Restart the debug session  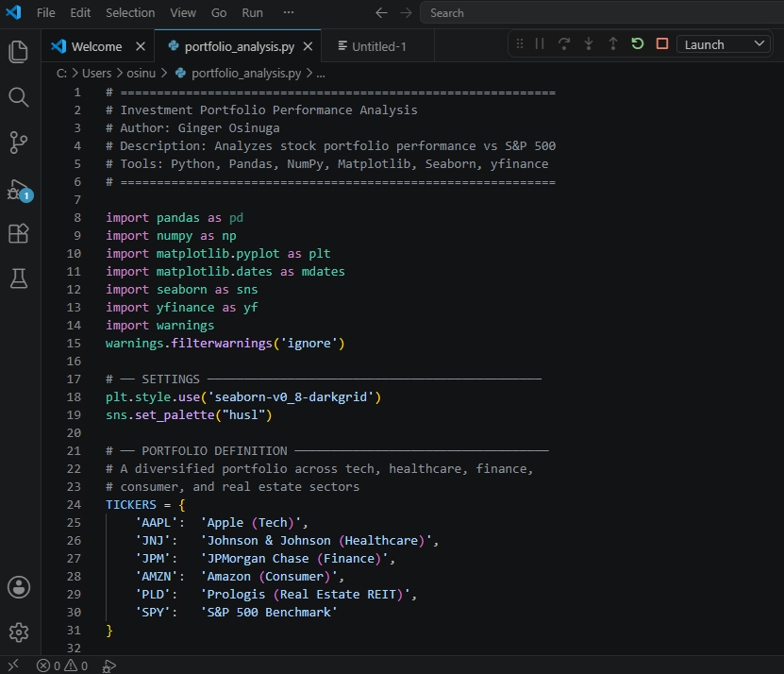pyautogui.click(x=638, y=44)
